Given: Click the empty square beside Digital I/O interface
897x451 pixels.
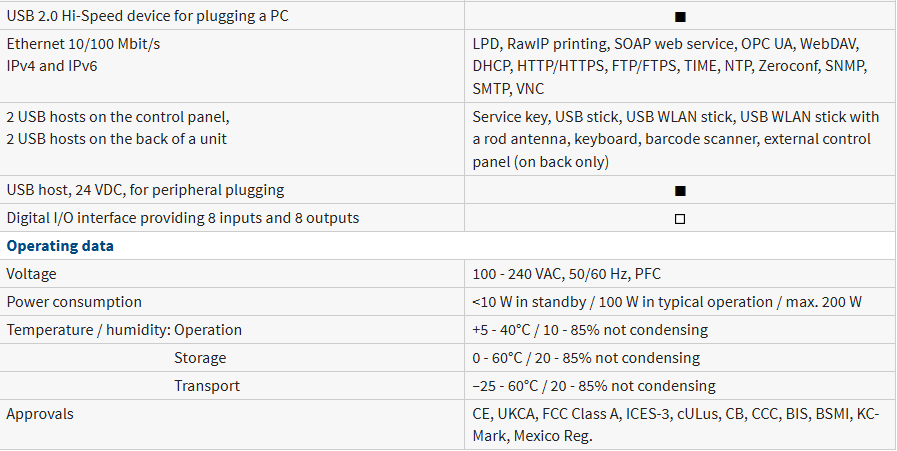Looking at the screenshot, I should coord(680,219).
